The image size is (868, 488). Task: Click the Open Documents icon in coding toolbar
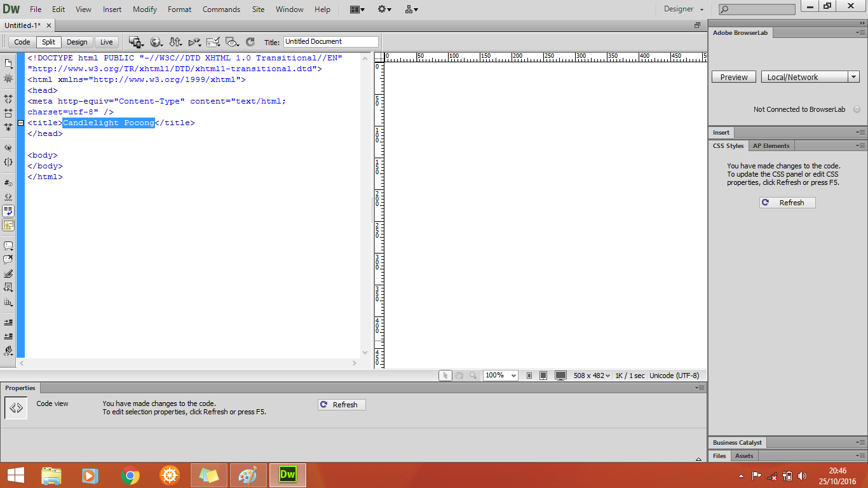[8, 64]
